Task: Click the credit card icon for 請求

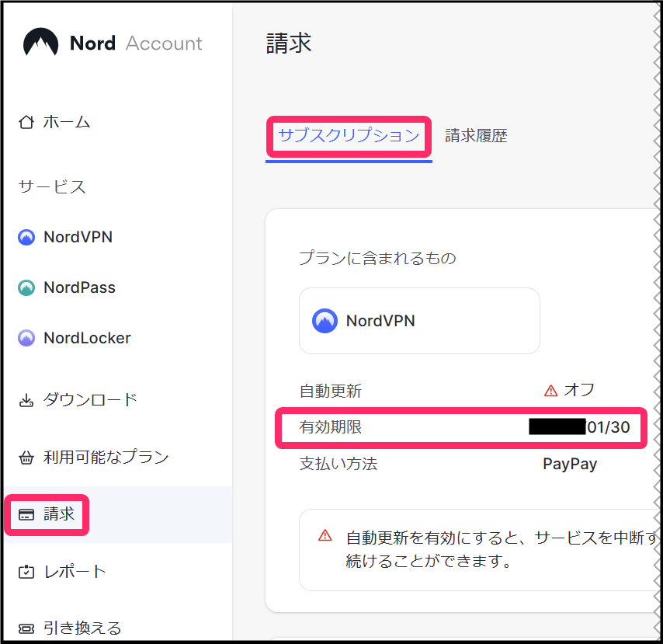Action: click(x=26, y=514)
